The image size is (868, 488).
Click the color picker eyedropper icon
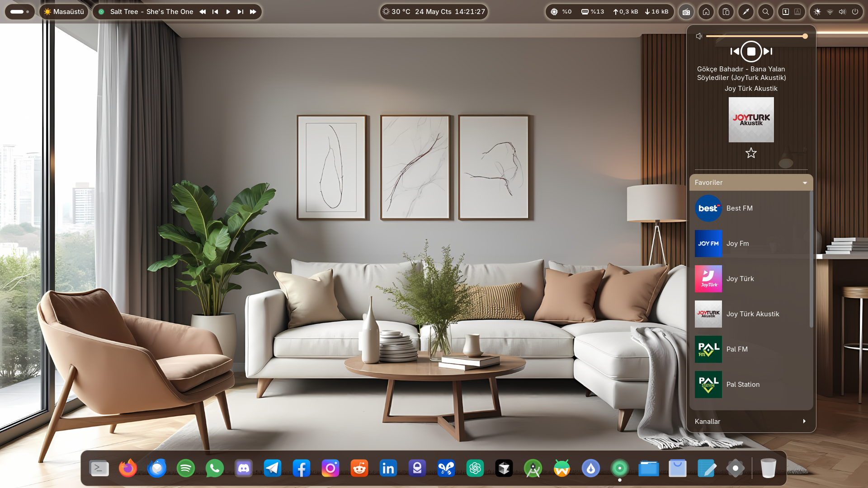pos(746,12)
